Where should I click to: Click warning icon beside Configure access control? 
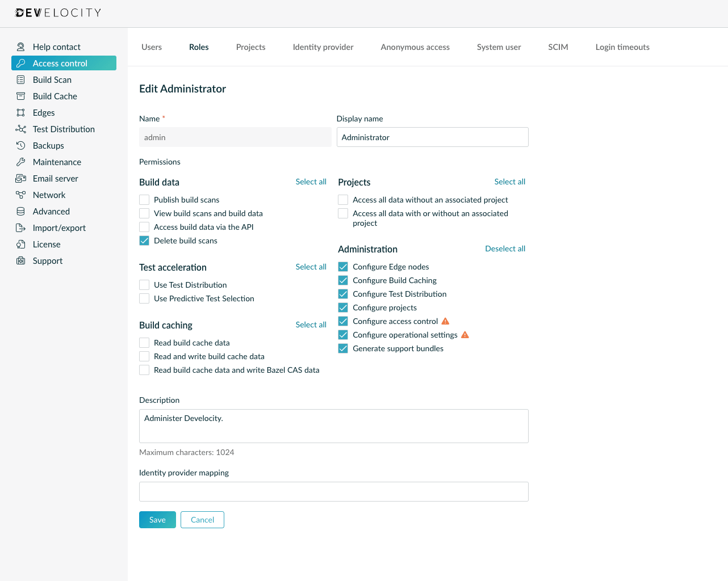coord(445,321)
